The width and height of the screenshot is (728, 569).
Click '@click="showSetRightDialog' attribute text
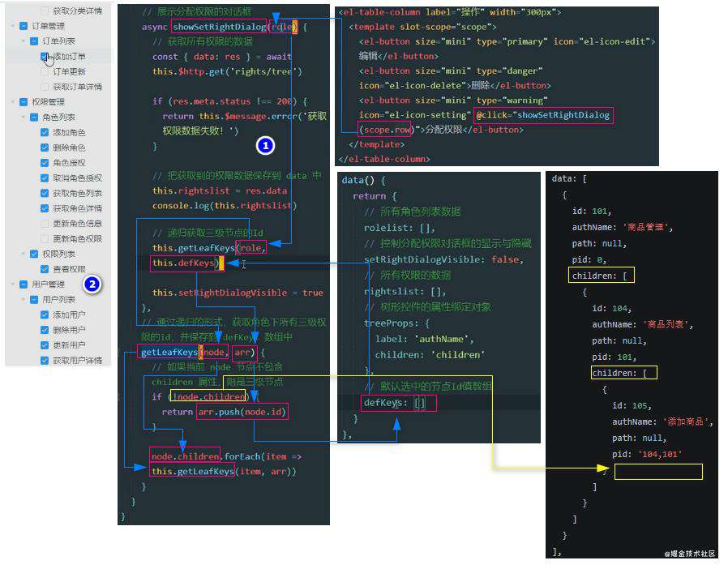click(542, 115)
